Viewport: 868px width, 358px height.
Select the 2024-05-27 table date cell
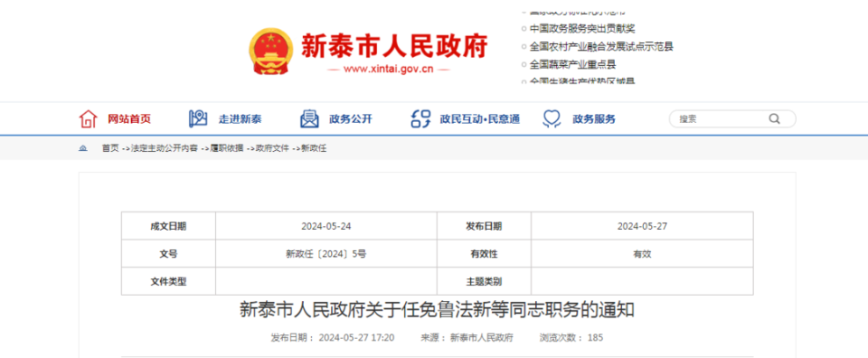tap(642, 226)
